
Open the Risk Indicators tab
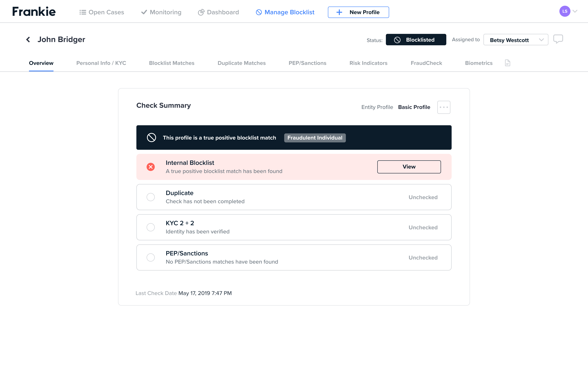(x=368, y=63)
